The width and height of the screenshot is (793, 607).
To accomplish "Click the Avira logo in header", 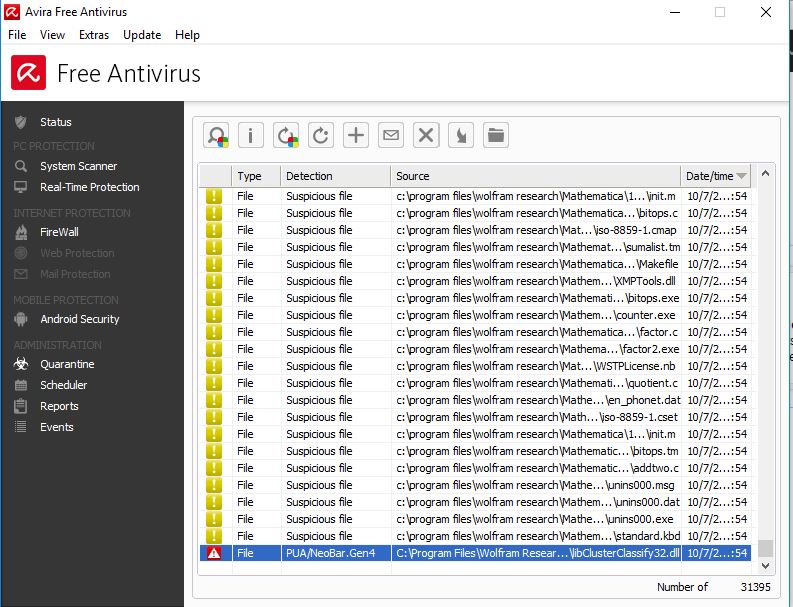I will (28, 73).
